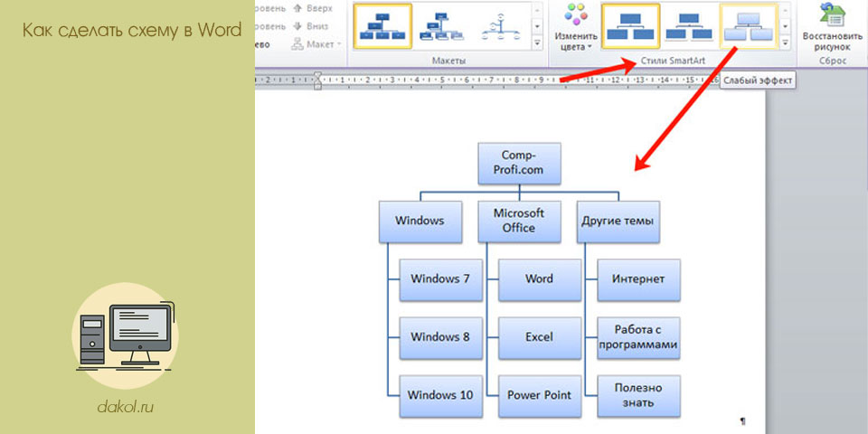Viewport: 868px width, 434px height.
Task: Select the Windows 7 chart box
Action: [x=440, y=279]
